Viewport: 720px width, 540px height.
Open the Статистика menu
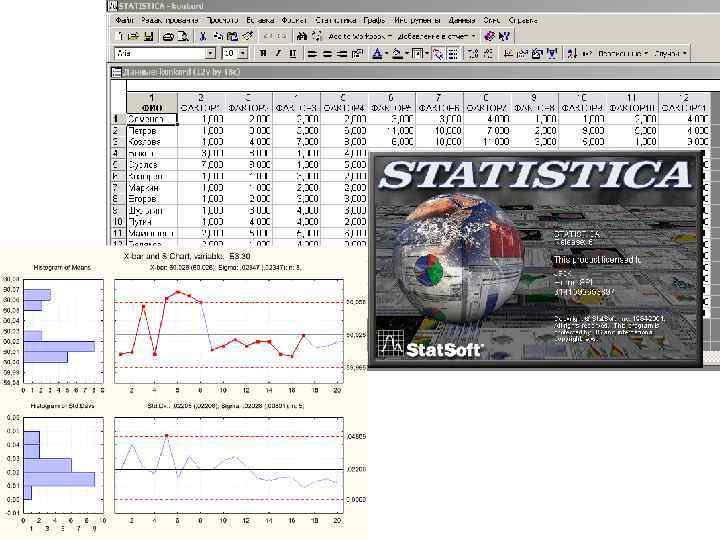pos(336,20)
